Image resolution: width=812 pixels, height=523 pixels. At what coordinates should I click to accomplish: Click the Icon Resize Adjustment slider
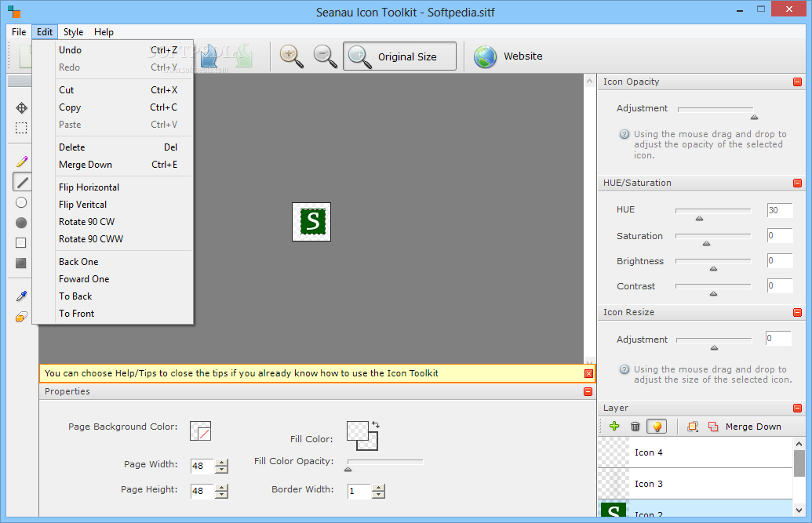click(714, 342)
